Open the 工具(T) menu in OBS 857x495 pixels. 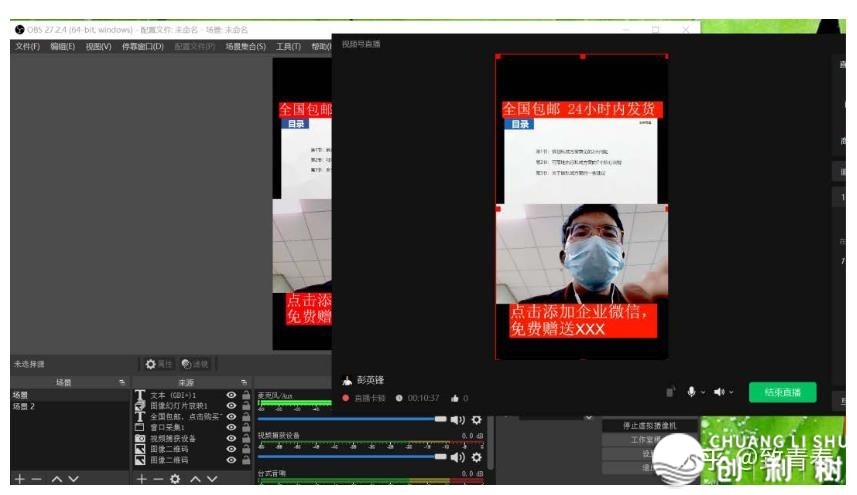288,46
